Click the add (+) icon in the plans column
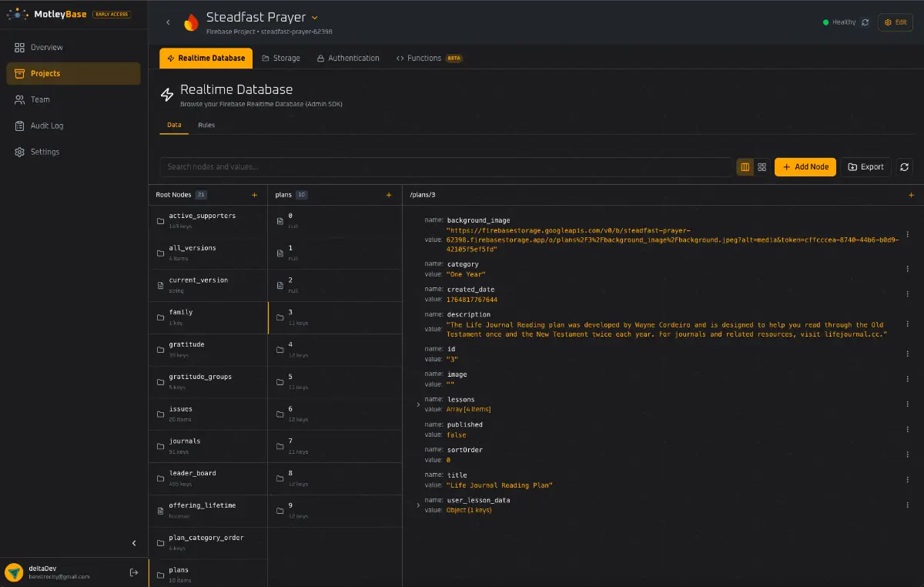This screenshot has height=587, width=924. [x=389, y=195]
